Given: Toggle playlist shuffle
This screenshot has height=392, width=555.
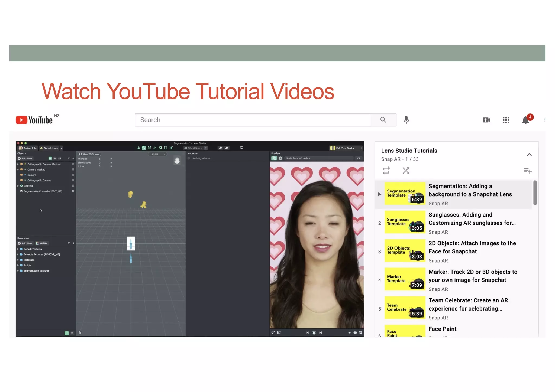Looking at the screenshot, I should (406, 171).
